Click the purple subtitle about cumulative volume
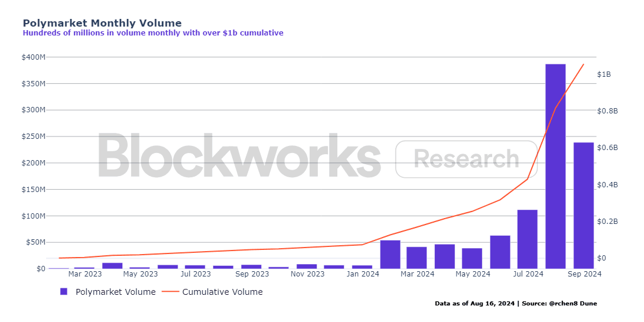This screenshot has width=644, height=322. pos(153,33)
